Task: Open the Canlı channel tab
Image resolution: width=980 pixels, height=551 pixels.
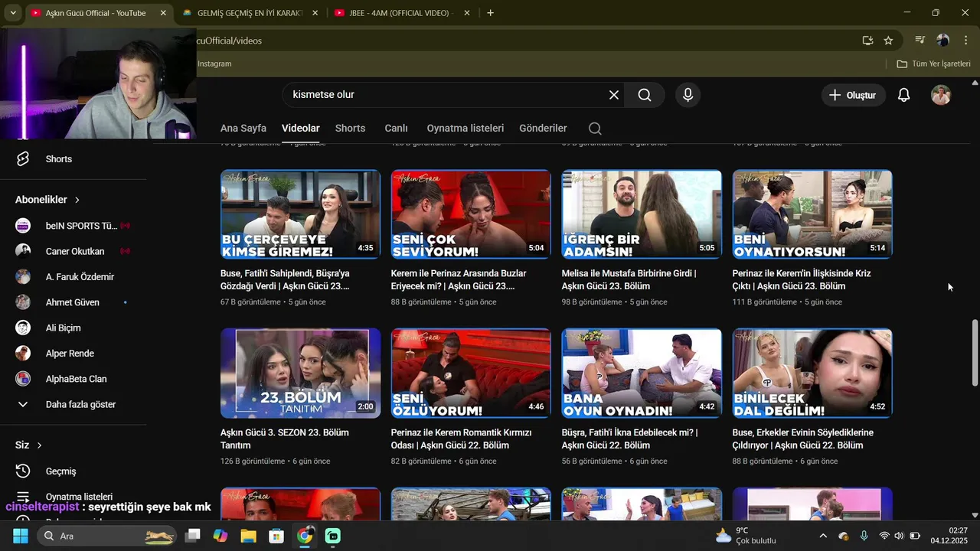Action: [x=396, y=129]
